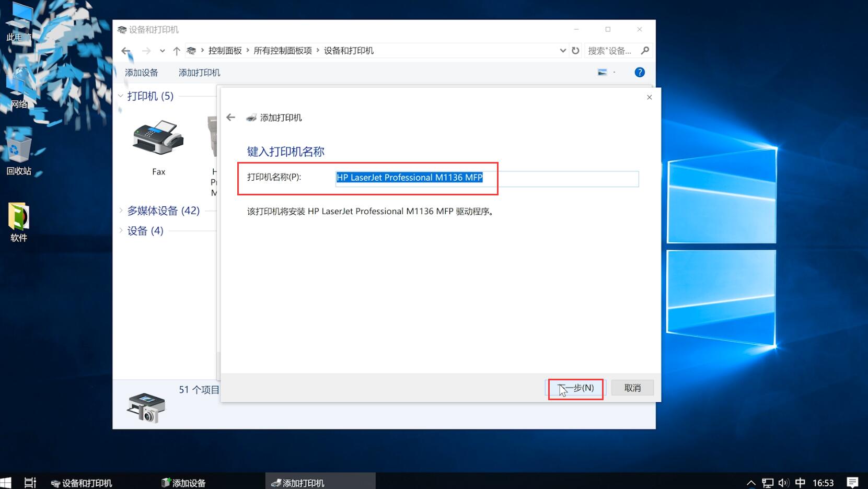Open the 软件 folder on desktop

pyautogui.click(x=19, y=222)
